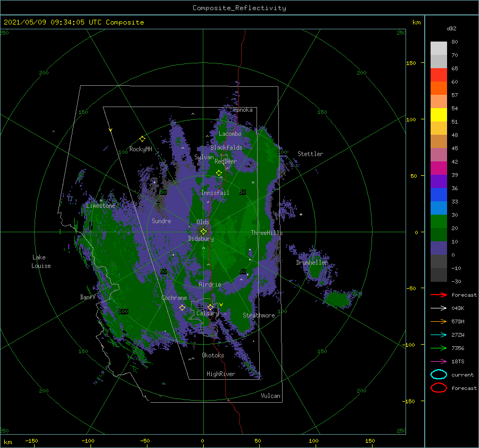The height and width of the screenshot is (448, 479).
Task: Click the cyan 27ZW arrow in the legend
Action: [x=439, y=335]
